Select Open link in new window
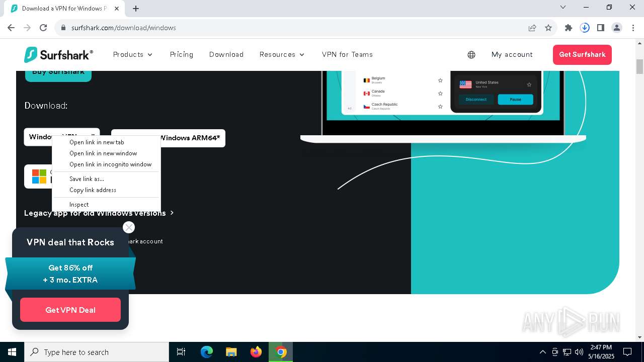 coord(106,153)
